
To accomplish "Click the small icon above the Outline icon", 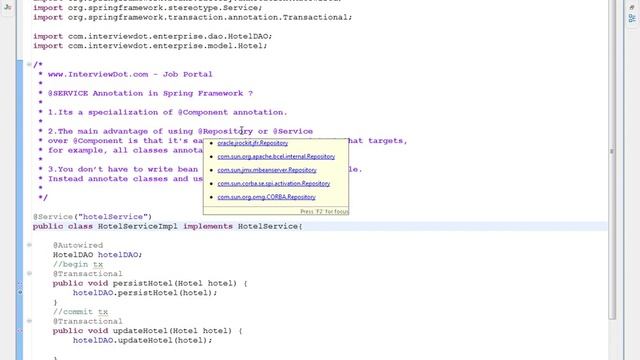I will point(632,7).
